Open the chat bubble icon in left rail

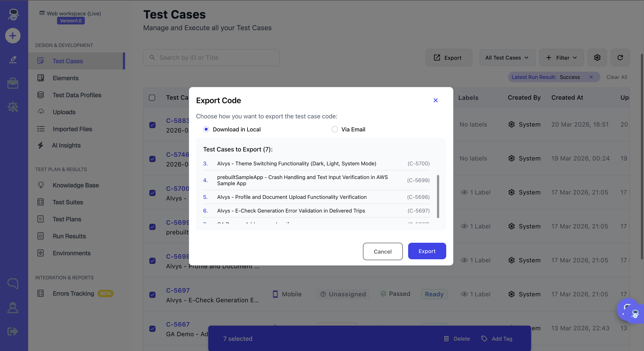(x=13, y=284)
